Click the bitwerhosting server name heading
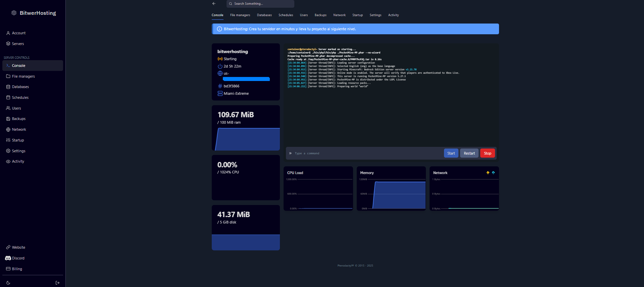Viewport: 644px width, 287px height. coord(233,51)
